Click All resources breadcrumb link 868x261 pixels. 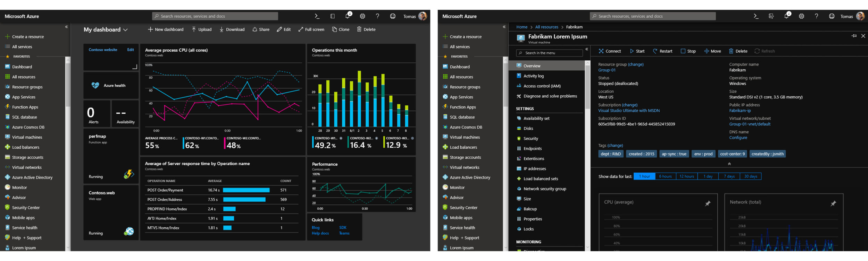point(546,27)
